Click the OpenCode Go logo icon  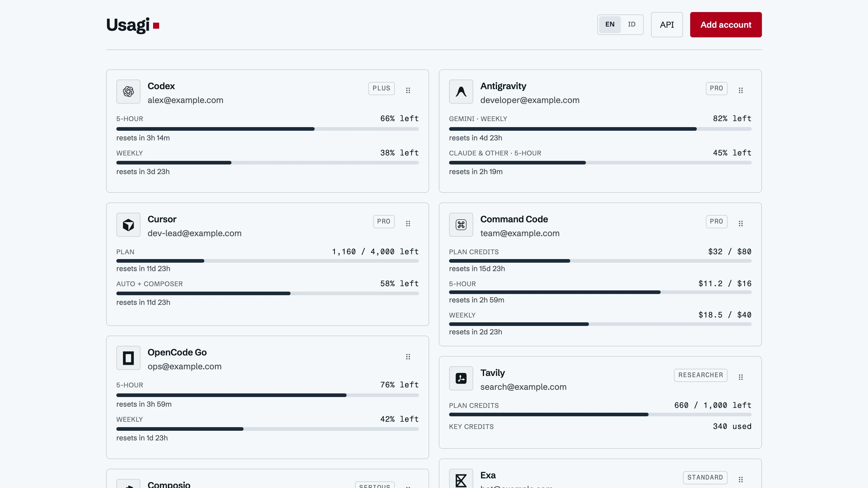tap(128, 358)
